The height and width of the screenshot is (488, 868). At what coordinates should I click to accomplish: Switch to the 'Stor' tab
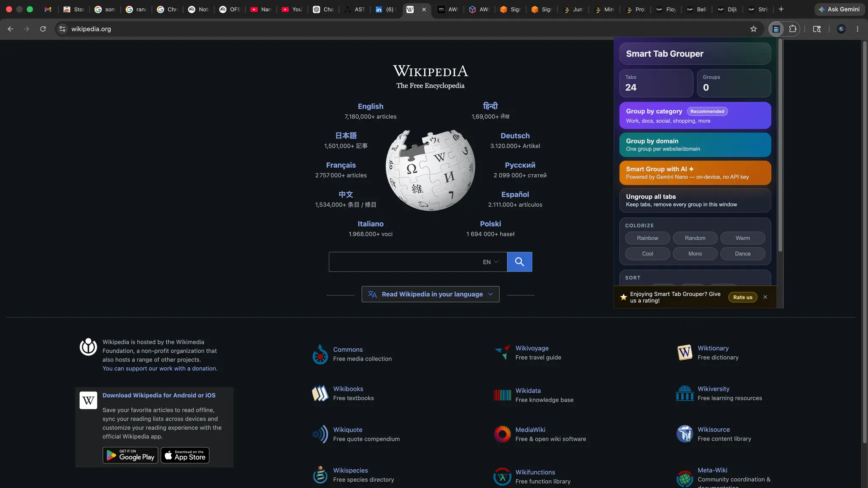click(74, 9)
